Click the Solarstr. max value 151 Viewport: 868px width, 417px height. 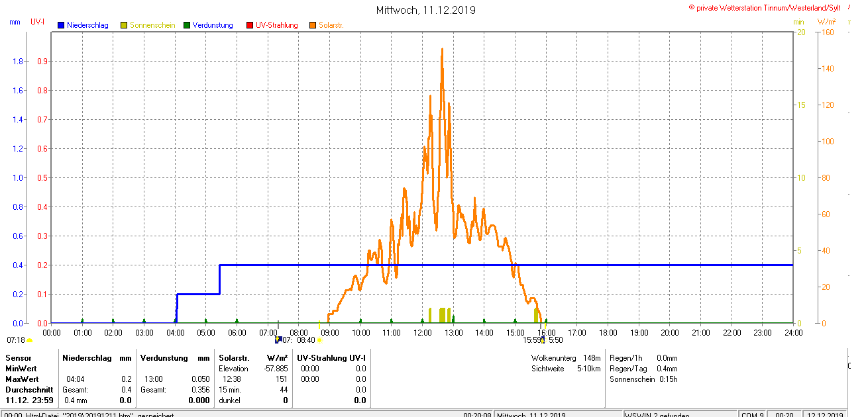click(x=282, y=379)
